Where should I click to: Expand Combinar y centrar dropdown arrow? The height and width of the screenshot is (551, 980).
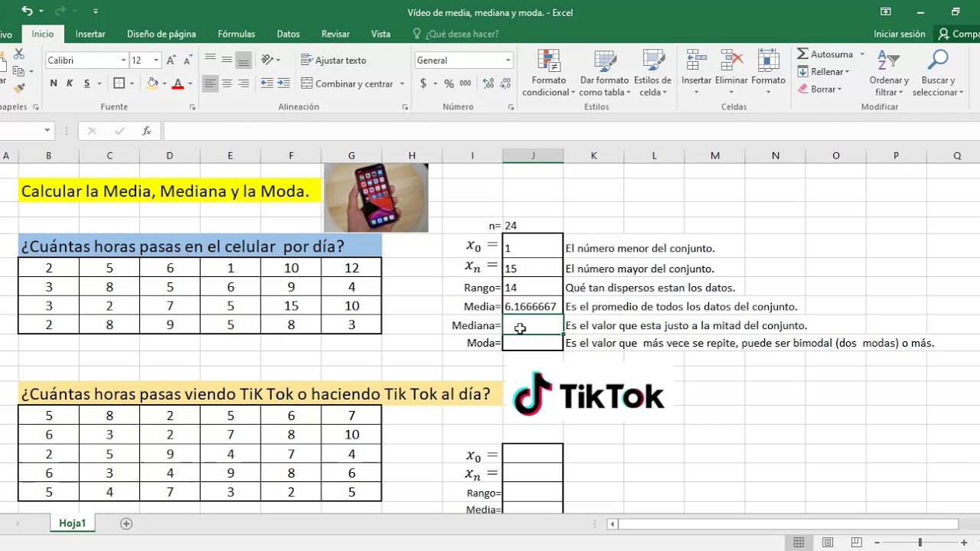402,84
